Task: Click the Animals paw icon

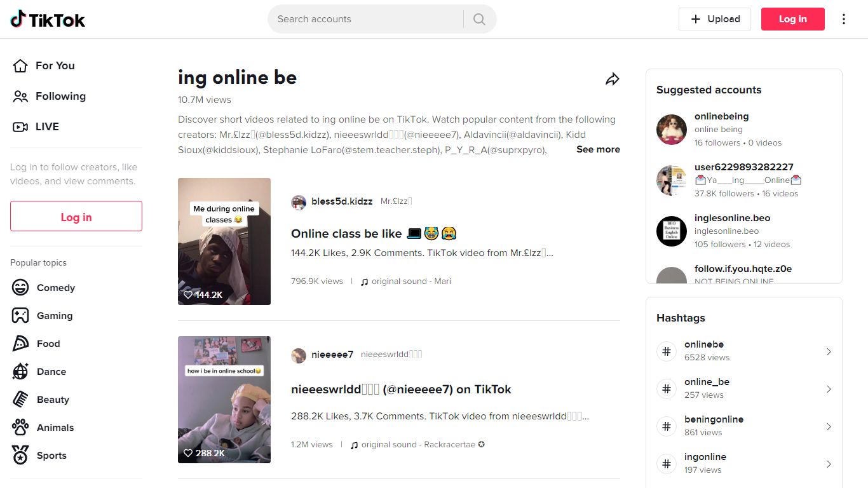Action: pos(20,427)
